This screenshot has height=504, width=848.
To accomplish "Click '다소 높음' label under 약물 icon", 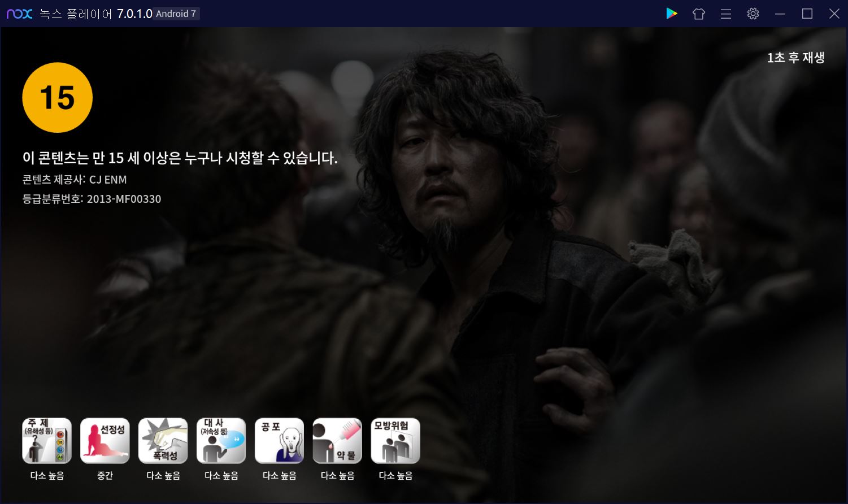I will pos(338,476).
